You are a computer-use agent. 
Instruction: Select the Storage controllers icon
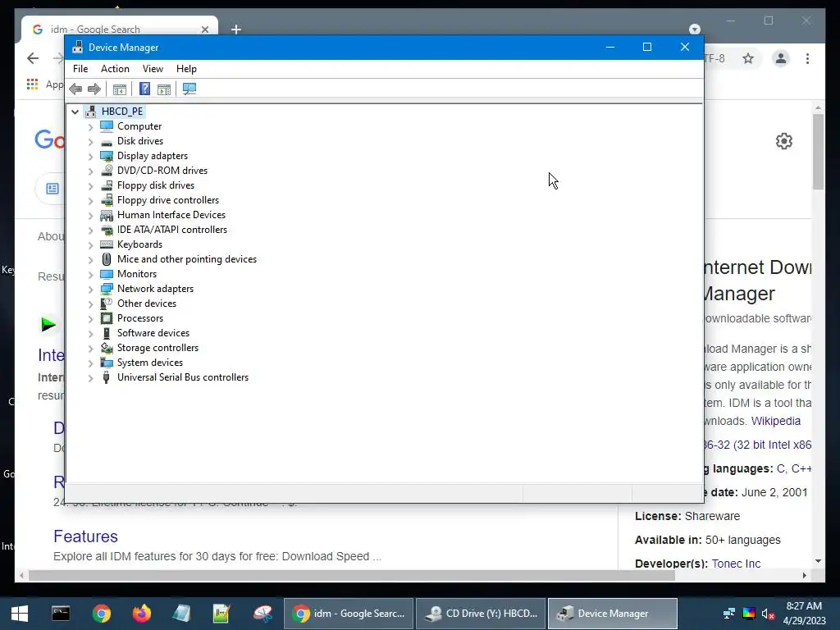[107, 348]
